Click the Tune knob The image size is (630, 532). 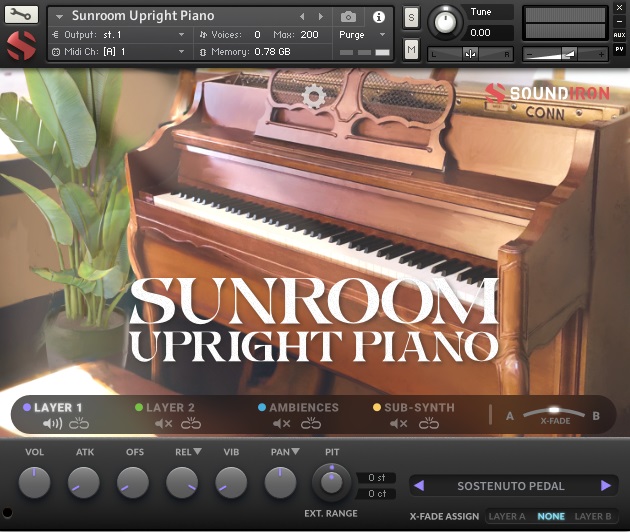445,23
